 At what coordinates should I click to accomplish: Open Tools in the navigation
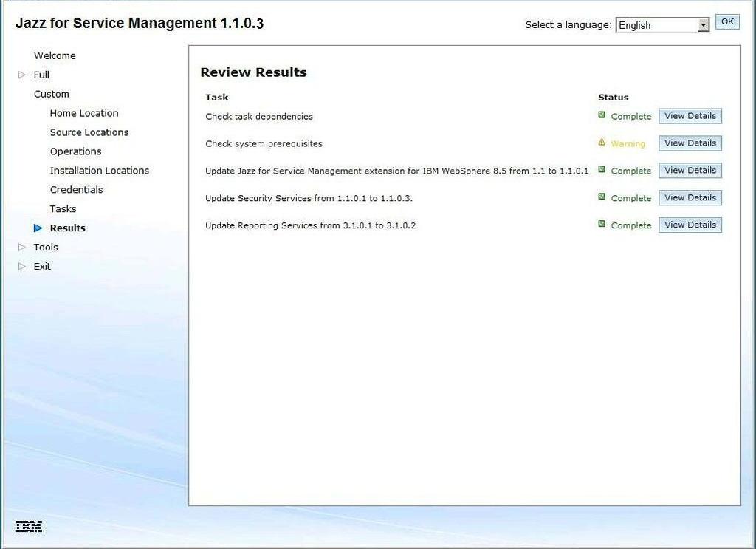pos(46,247)
